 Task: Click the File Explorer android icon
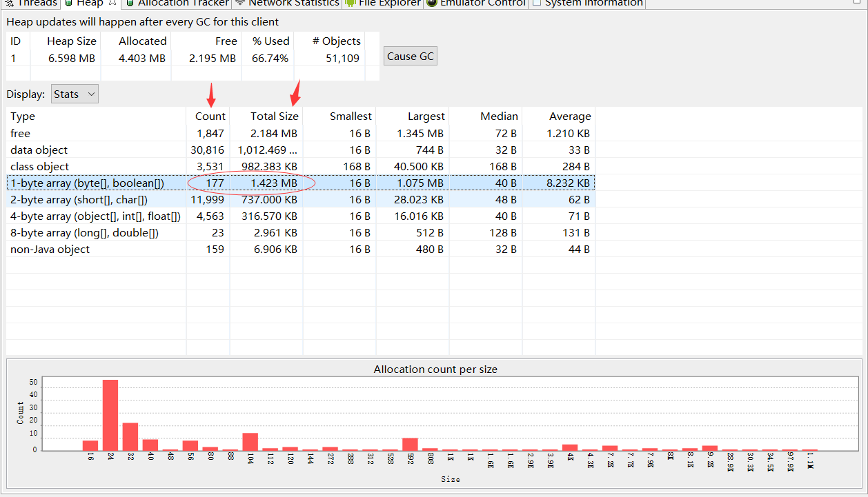[x=350, y=3]
